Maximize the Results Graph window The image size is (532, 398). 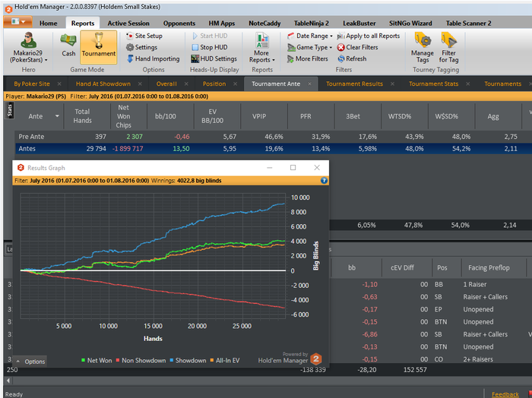pos(293,167)
